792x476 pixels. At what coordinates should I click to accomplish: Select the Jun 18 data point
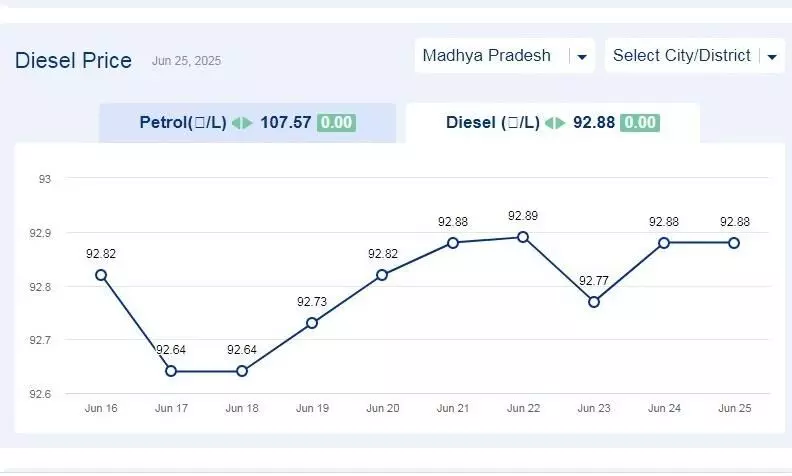tap(242, 371)
